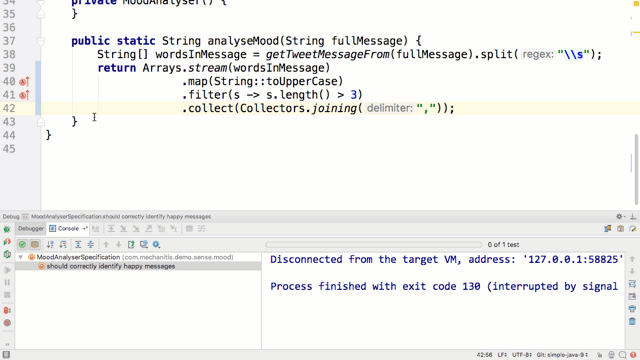This screenshot has height=360, width=640.
Task: Click the 42:56 cursor position in status bar
Action: (x=484, y=355)
